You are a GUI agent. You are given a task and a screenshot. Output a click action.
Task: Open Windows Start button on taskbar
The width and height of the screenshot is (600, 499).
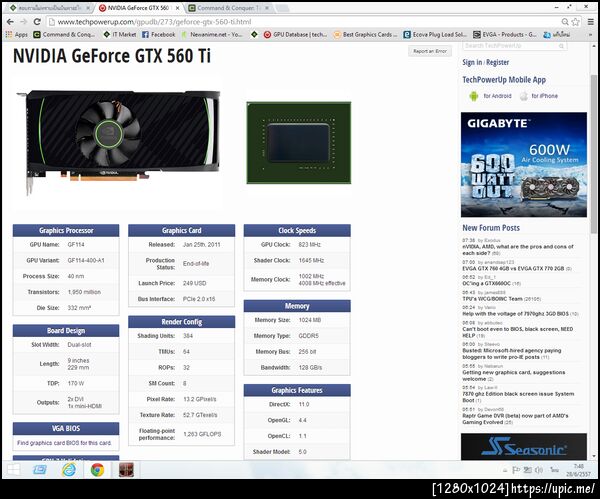click(13, 470)
